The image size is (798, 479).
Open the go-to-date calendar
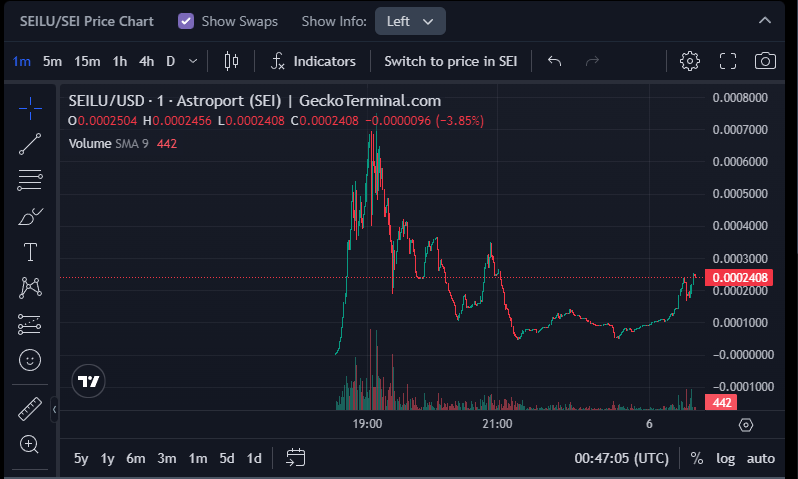296,457
